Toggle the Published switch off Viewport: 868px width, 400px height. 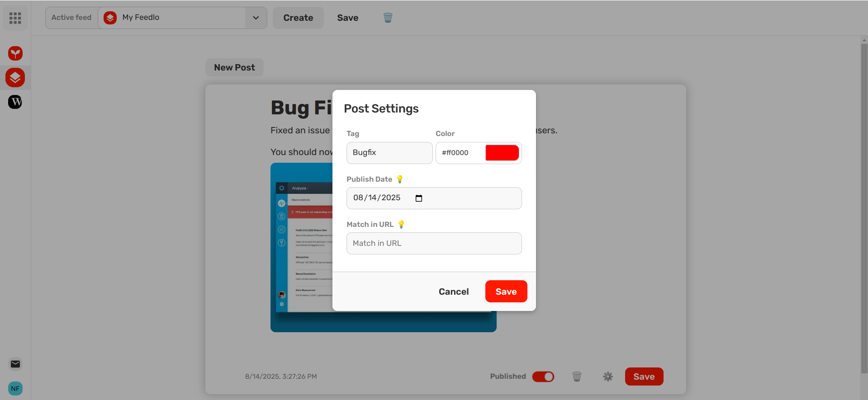pyautogui.click(x=543, y=376)
